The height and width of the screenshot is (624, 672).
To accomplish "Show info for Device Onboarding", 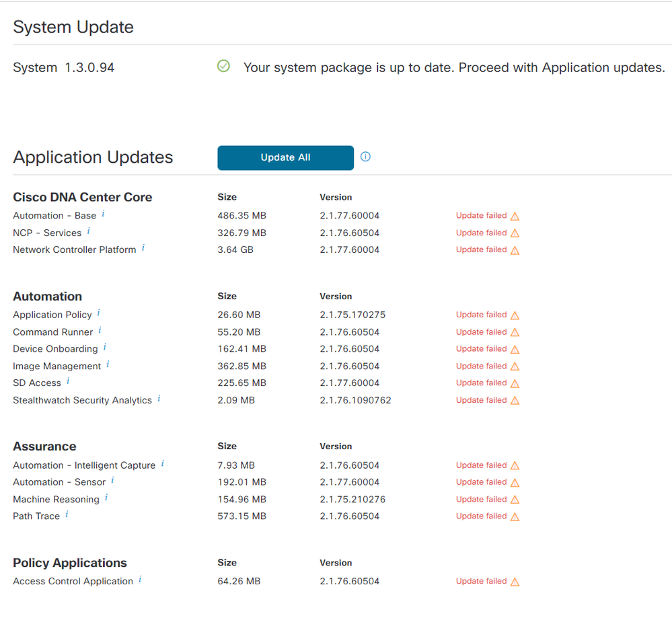I will tap(105, 347).
